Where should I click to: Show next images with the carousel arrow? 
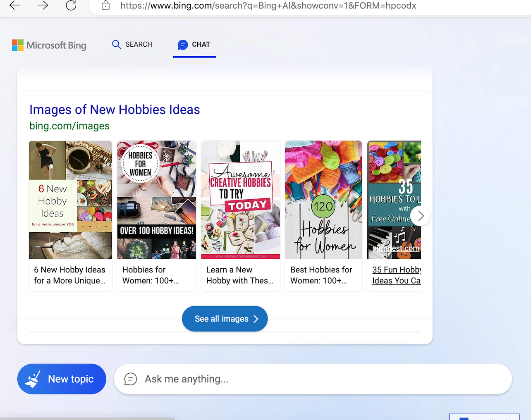point(421,216)
